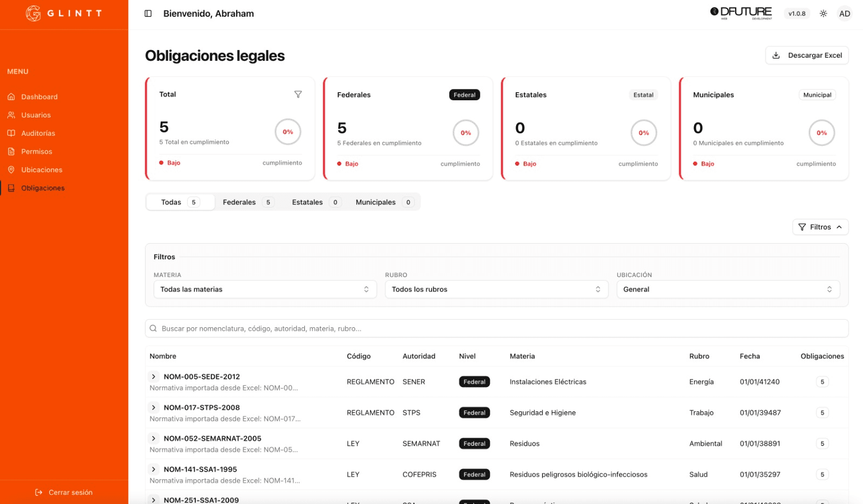The image size is (863, 504).
Task: Navigate to Permisos via its sidebar icon
Action: click(x=12, y=151)
